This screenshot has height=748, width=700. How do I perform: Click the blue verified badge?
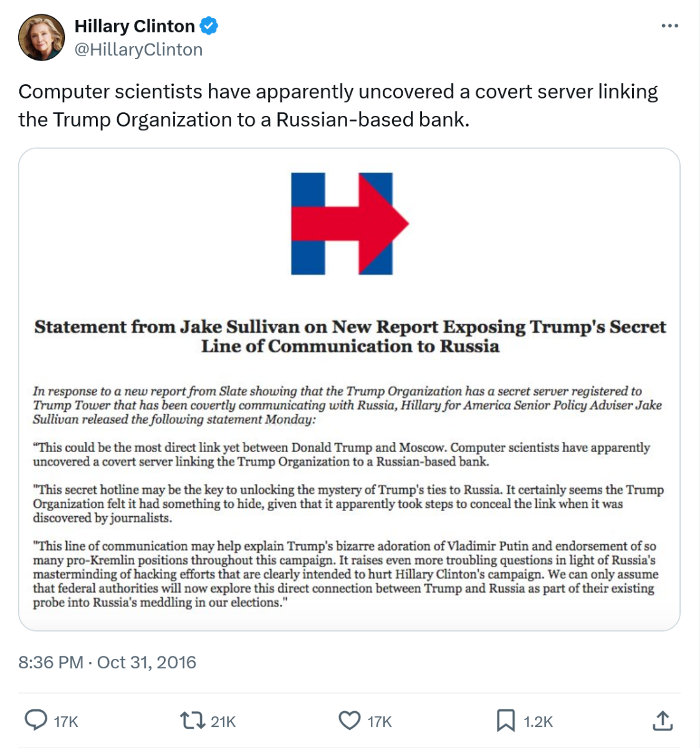click(x=209, y=26)
